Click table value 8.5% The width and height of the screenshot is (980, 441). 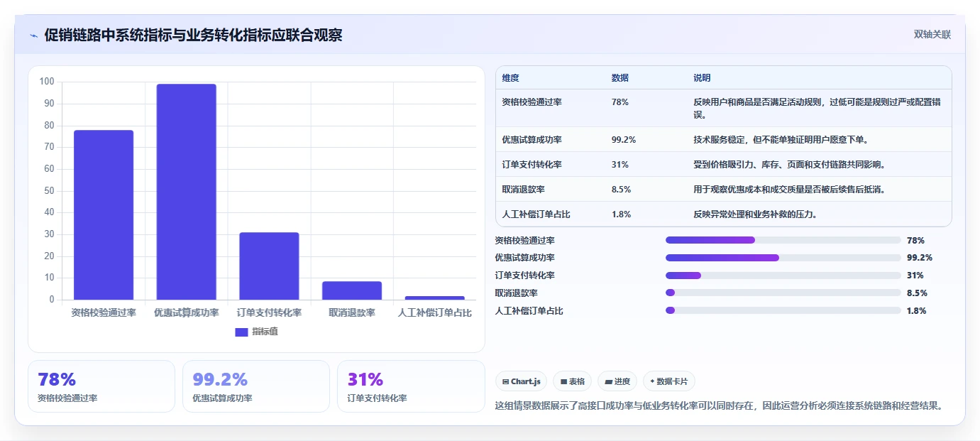click(x=621, y=190)
